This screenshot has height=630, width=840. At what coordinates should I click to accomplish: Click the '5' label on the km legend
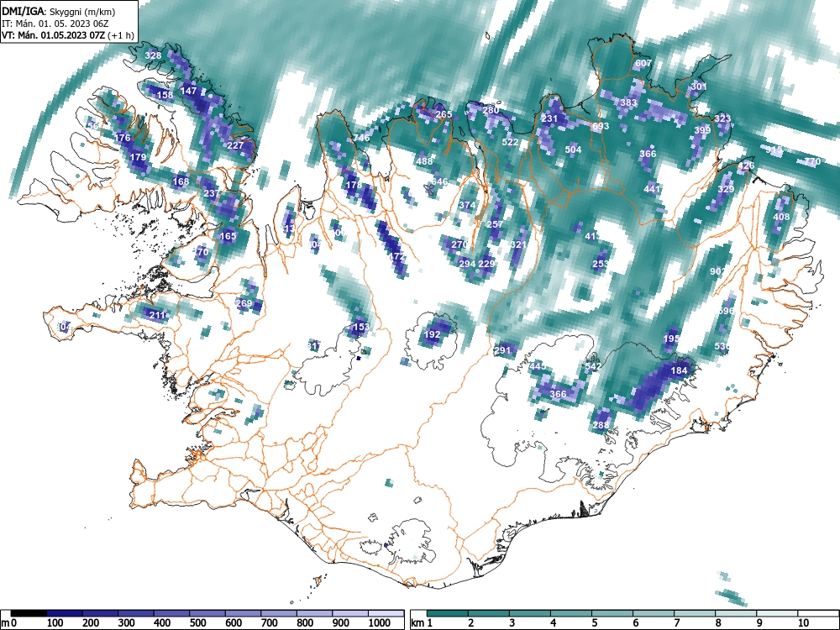click(x=595, y=623)
